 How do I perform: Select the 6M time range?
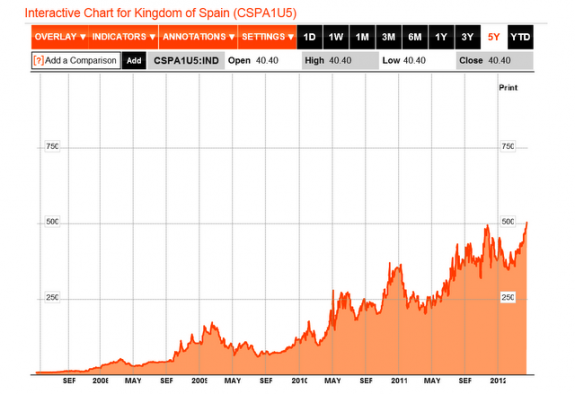tap(415, 37)
